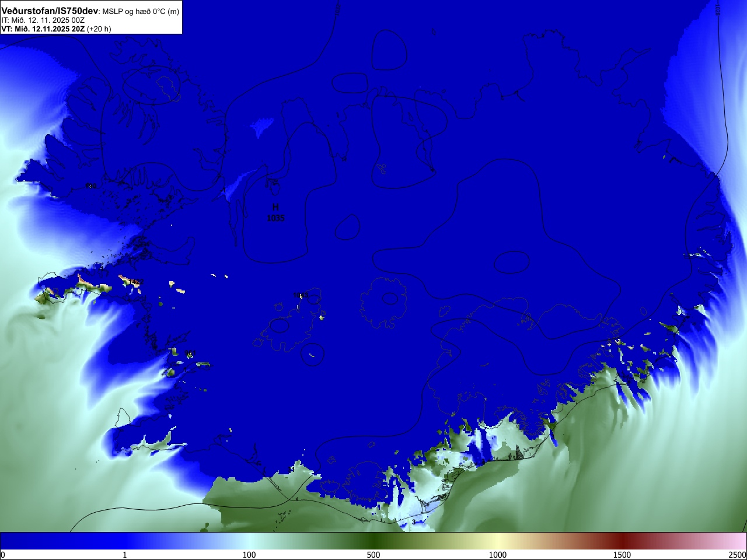
Task: Select the "VT: Mið. 12.11.2025 20Z" valid time
Action: (x=43, y=29)
